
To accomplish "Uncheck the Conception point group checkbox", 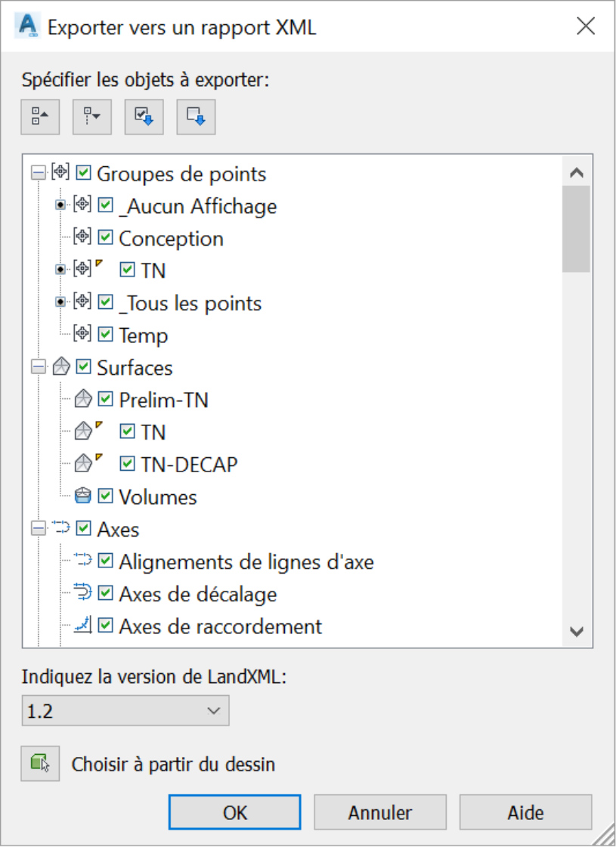I will pyautogui.click(x=105, y=238).
